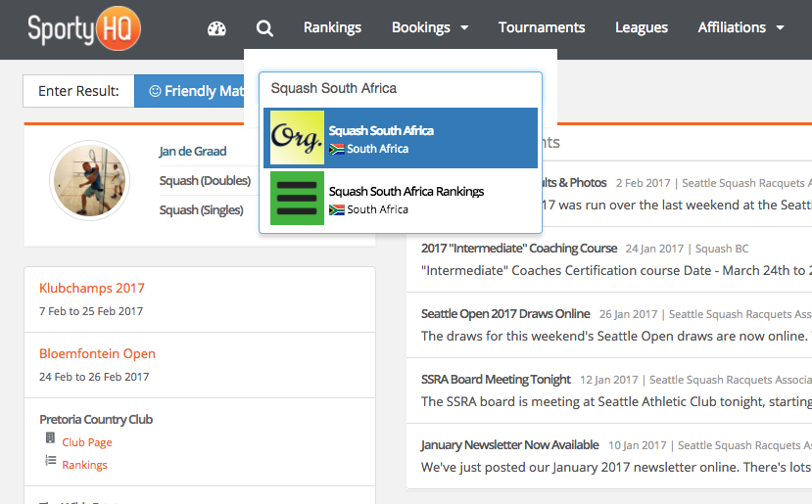Image resolution: width=812 pixels, height=504 pixels.
Task: Open the Rankings menu item
Action: tap(332, 27)
